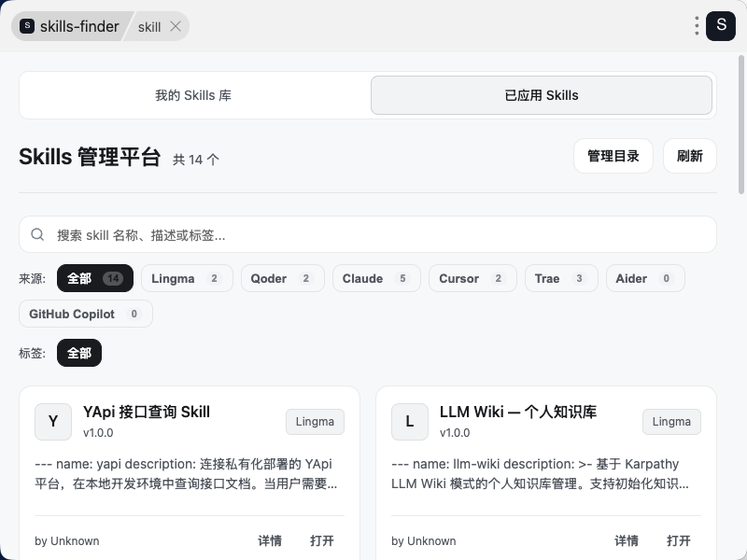Select the 全部 source filter
747x560 pixels.
95,278
